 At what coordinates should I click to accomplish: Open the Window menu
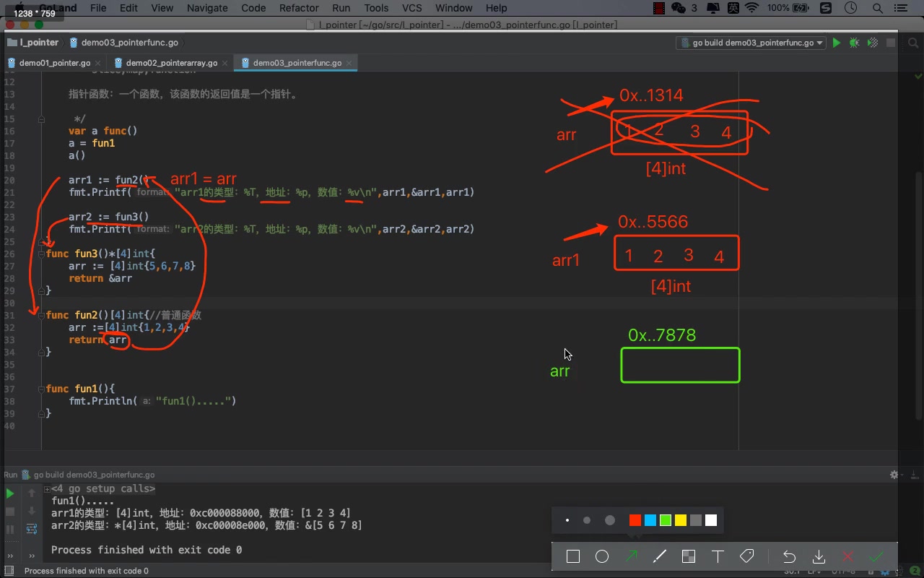(x=454, y=8)
